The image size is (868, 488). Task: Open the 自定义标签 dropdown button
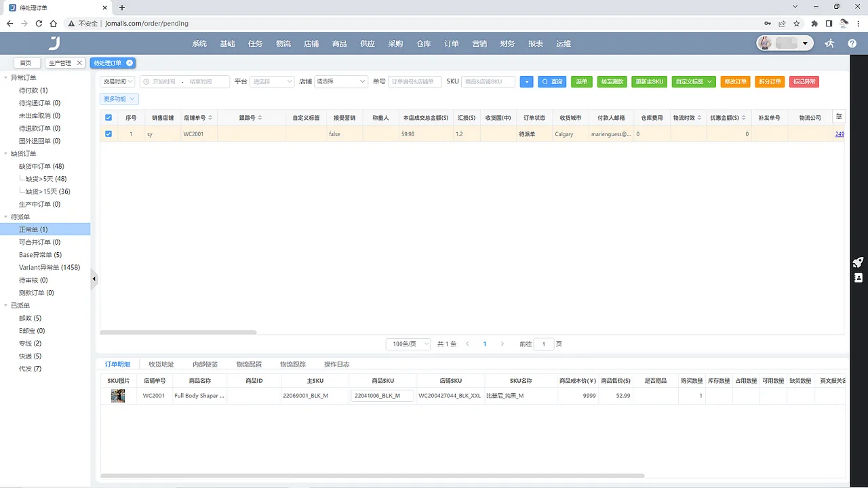pyautogui.click(x=693, y=81)
